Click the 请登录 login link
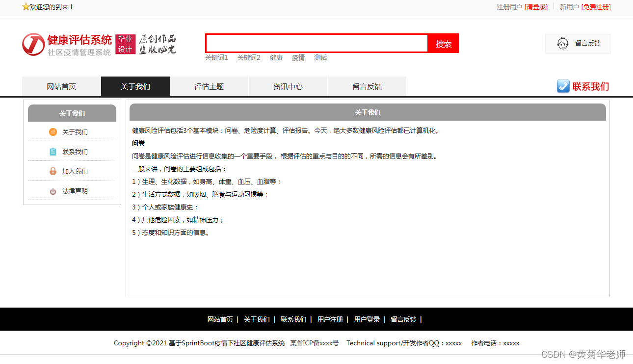The image size is (633, 364). (x=536, y=7)
